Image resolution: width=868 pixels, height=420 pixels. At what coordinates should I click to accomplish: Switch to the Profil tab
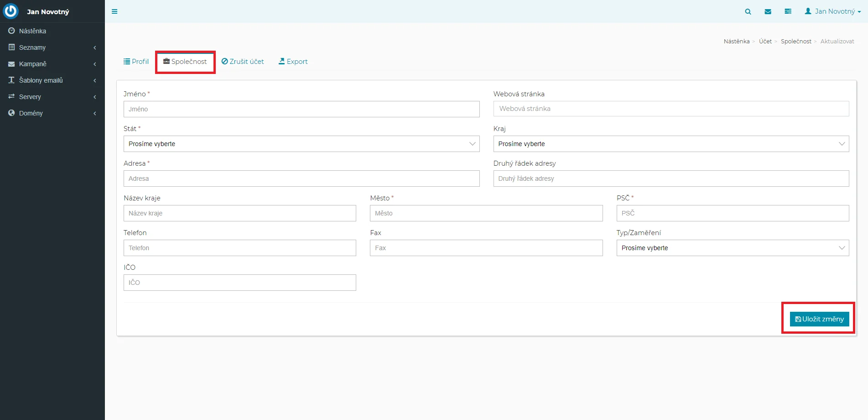136,62
